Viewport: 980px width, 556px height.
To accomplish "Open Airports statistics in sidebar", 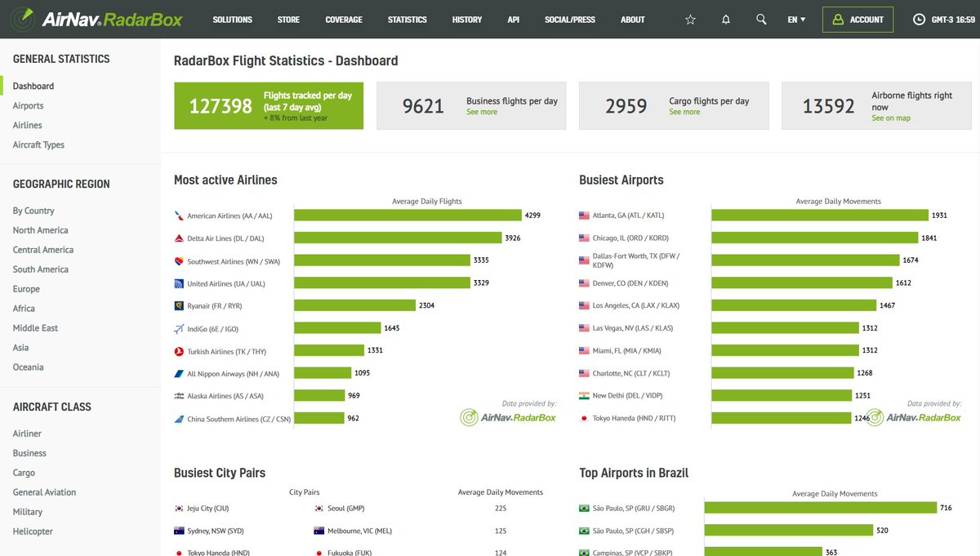I will (x=29, y=105).
